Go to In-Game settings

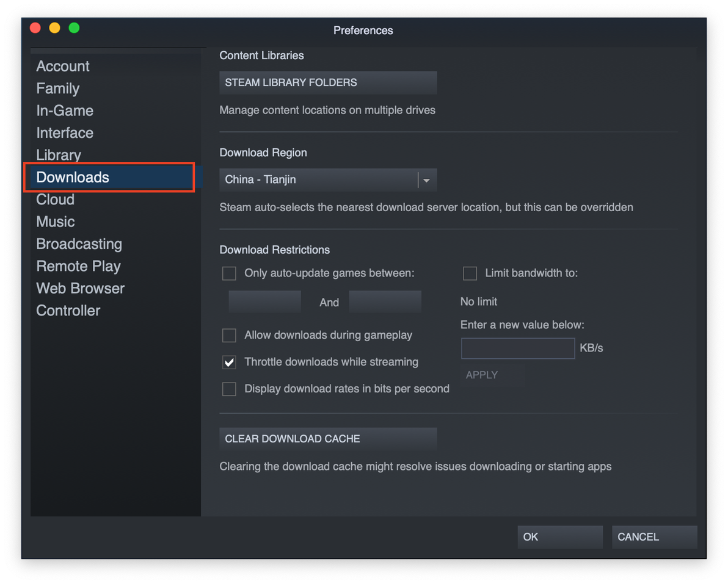[x=65, y=111]
